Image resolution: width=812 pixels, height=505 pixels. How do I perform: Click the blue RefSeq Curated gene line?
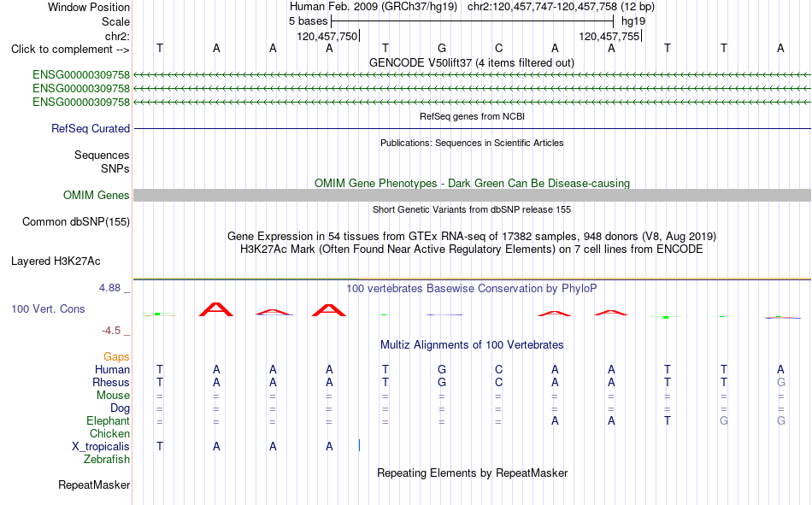coord(473,128)
